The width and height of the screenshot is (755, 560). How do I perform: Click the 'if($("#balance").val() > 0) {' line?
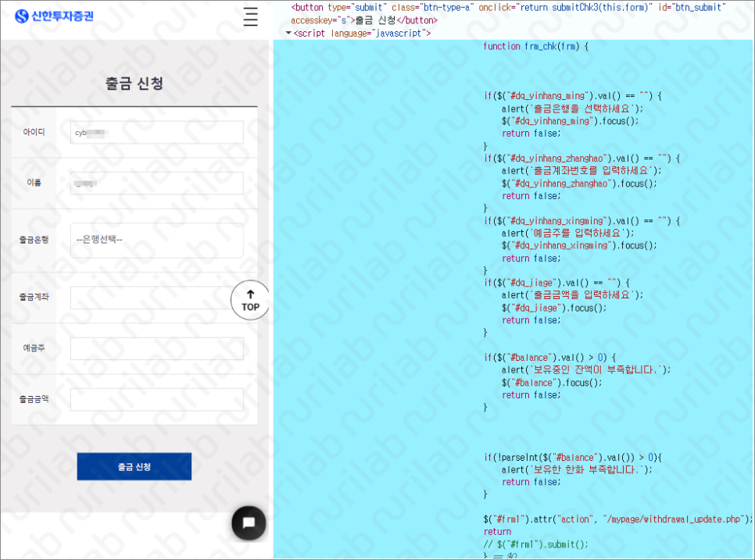point(550,358)
